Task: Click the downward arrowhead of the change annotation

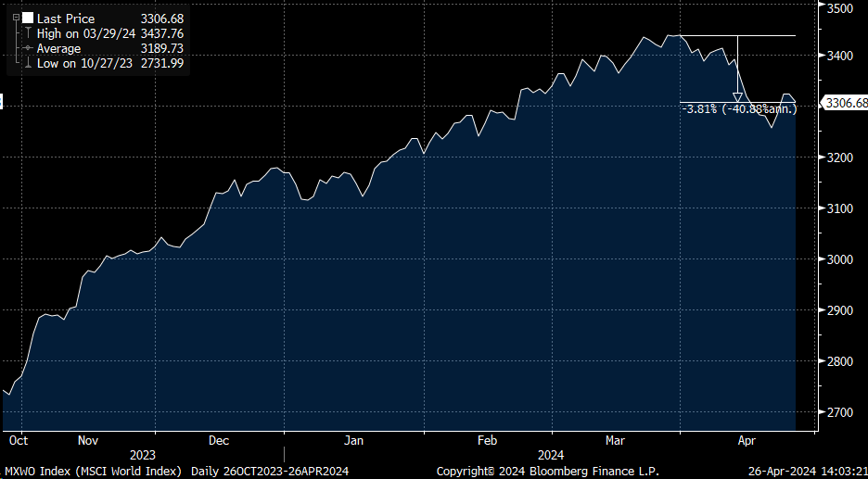Action: [x=738, y=96]
